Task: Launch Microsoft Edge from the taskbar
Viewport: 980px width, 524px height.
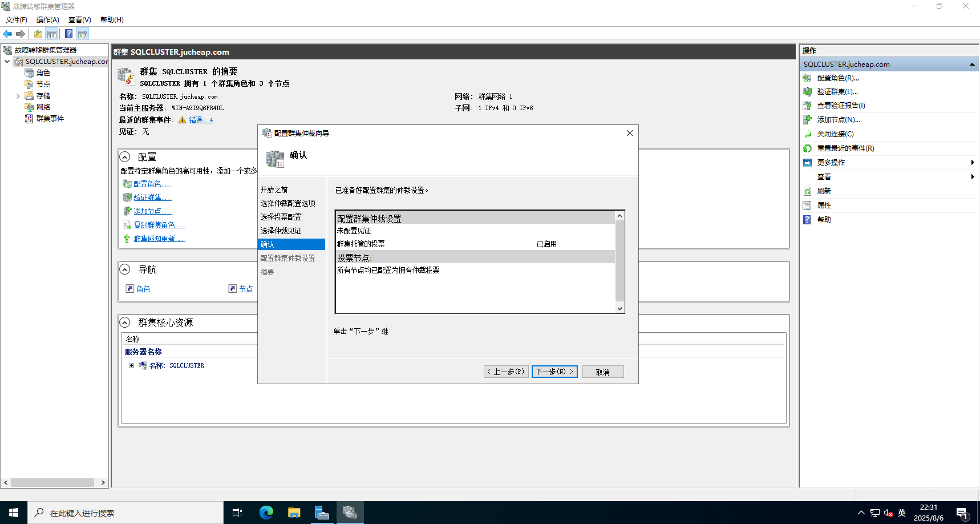Action: click(x=266, y=513)
